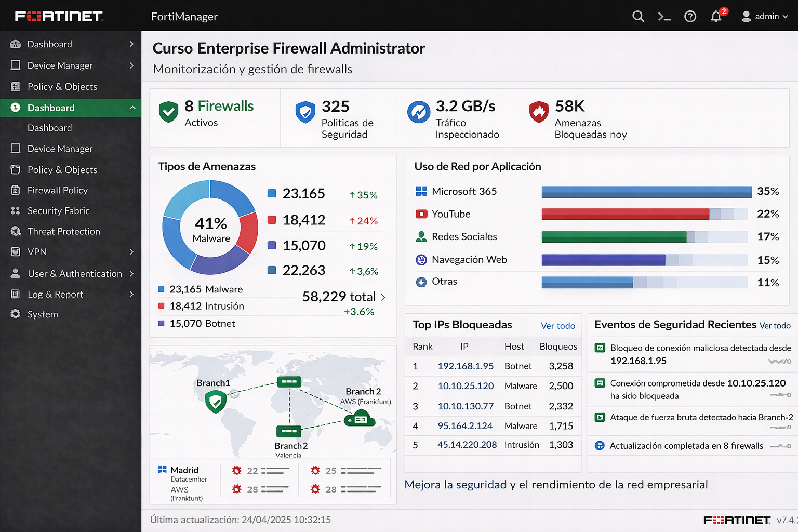Expand the Log & Report submenu
The height and width of the screenshot is (532, 798).
point(131,294)
